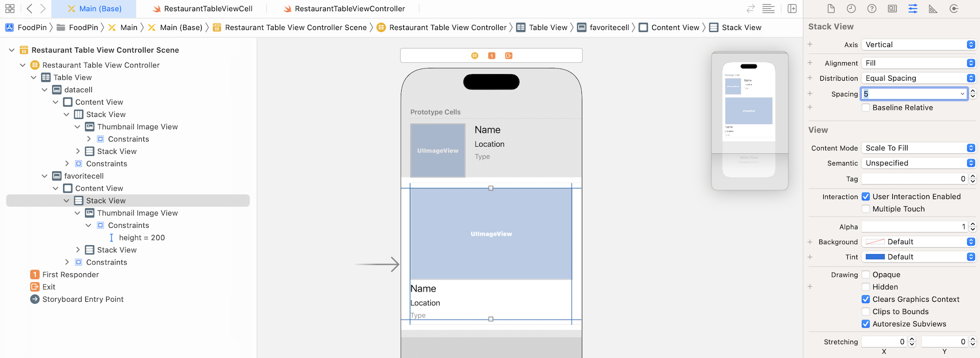980x358 pixels.
Task: Enable Clips to Bounds checkbox
Action: pos(866,312)
